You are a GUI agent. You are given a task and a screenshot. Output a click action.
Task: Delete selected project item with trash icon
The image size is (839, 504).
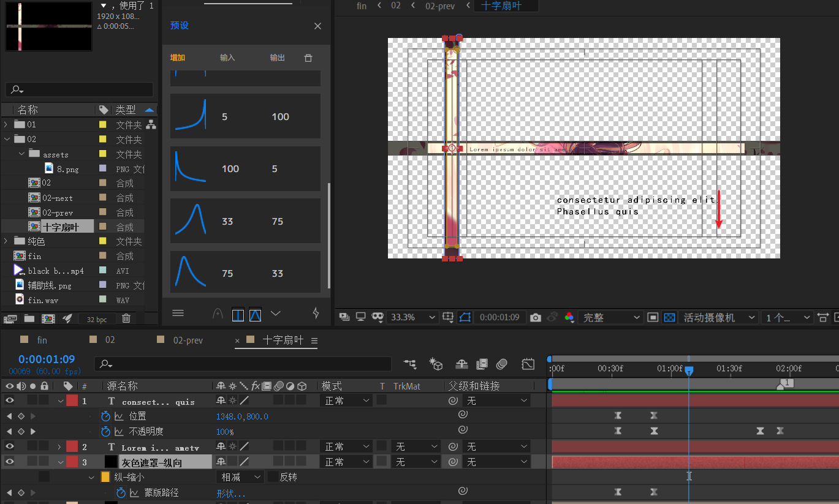(126, 318)
